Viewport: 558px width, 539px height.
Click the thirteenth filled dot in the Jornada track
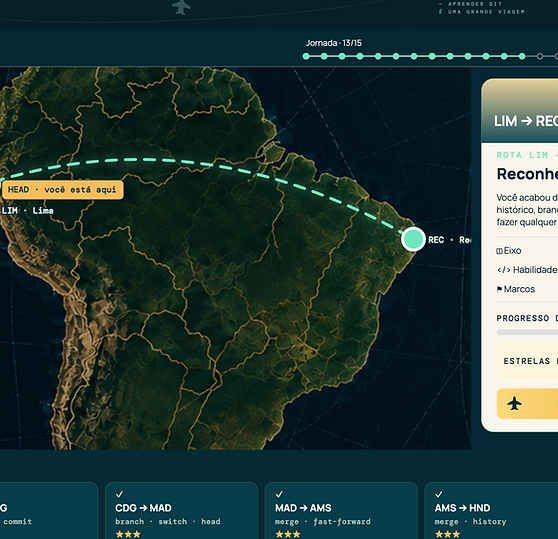click(x=522, y=56)
